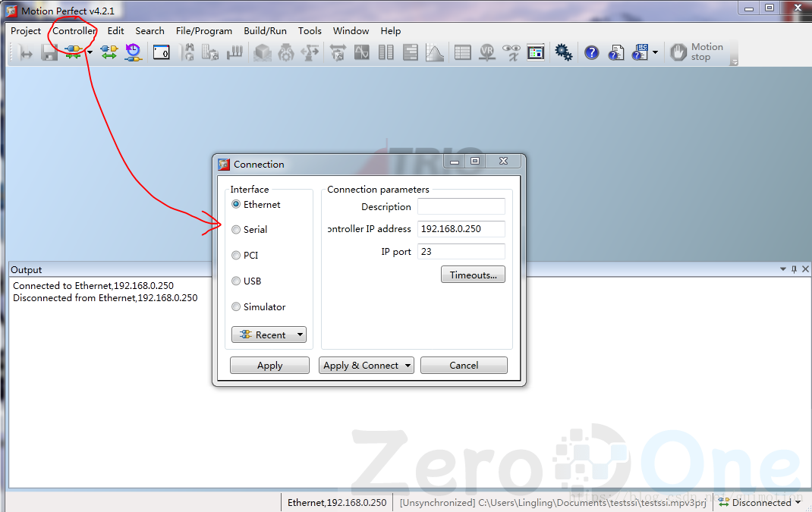Click the stacked bars toolbar icon
812x512 pixels.
tap(410, 52)
